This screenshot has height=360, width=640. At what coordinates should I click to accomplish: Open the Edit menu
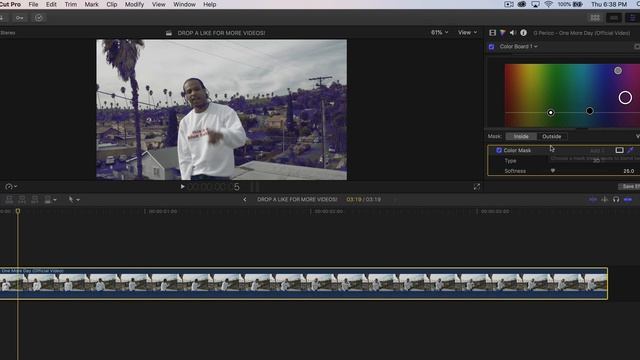click(x=51, y=4)
